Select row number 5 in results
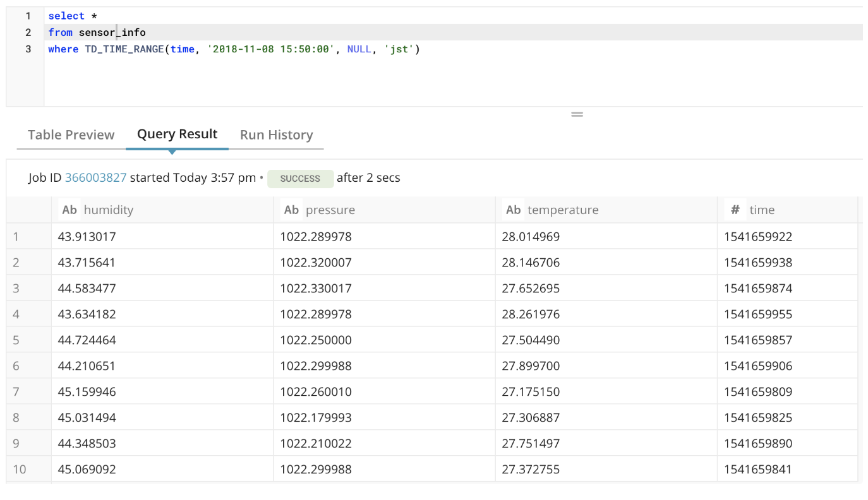This screenshot has width=868, height=500. 16,340
